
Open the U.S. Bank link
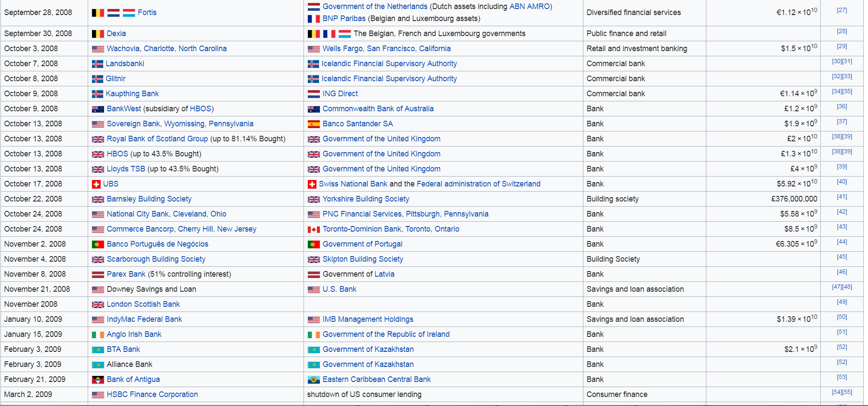pyautogui.click(x=340, y=289)
